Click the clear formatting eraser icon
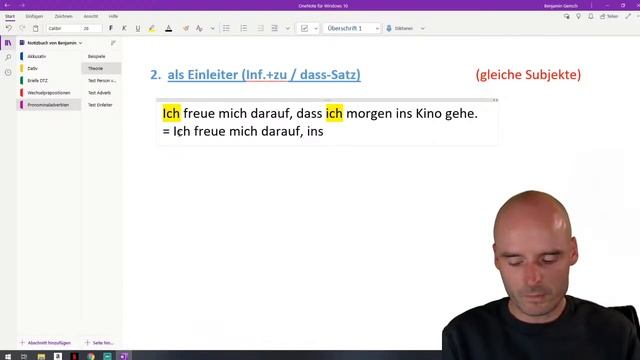Screen dimensions: 640x360 186,28
